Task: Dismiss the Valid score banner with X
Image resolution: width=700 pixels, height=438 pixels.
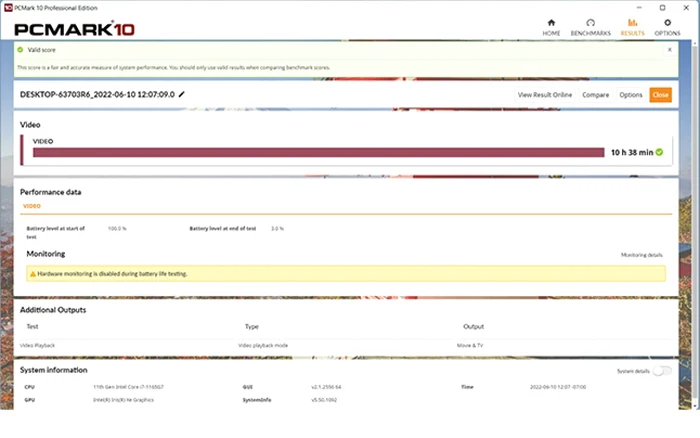Action: 669,50
